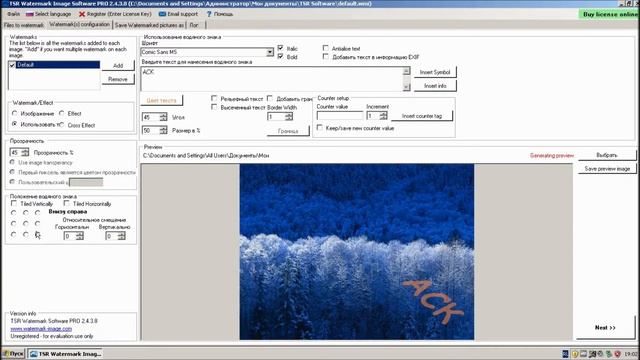Switch to the Лог tab
The image size is (640, 360).
pos(194,25)
